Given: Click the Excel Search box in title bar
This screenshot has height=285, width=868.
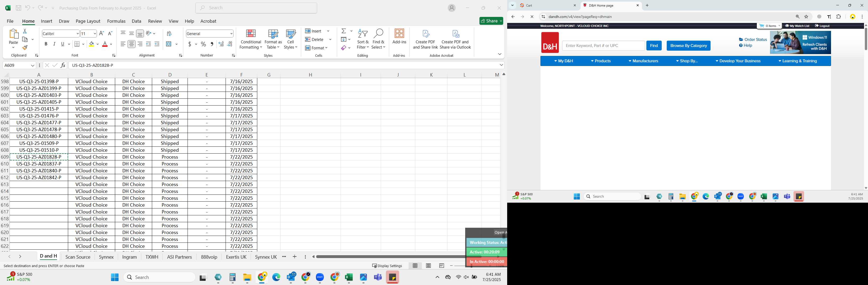Looking at the screenshot, I should (256, 8).
